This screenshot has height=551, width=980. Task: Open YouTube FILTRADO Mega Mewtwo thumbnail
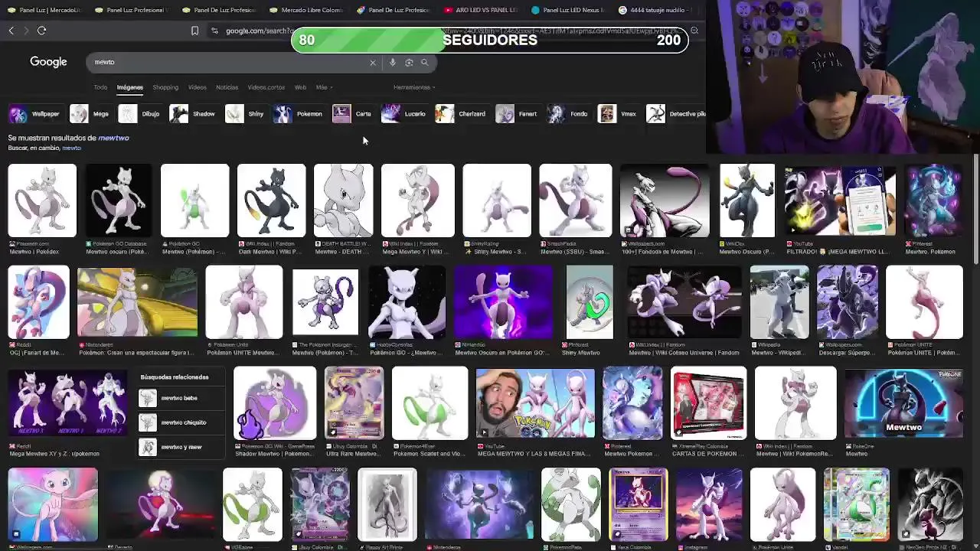click(x=839, y=201)
